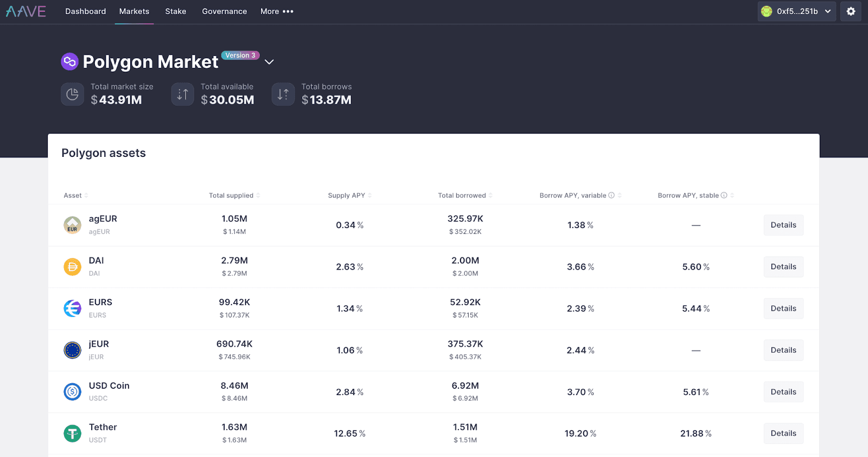Click EURS's 2.39% variable borrow APY
The width and height of the screenshot is (868, 457).
point(580,308)
